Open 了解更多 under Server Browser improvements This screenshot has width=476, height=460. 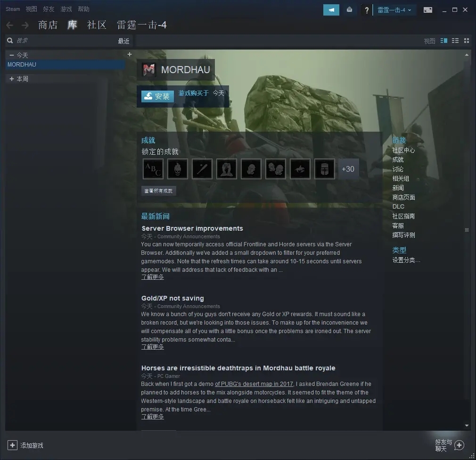click(152, 277)
